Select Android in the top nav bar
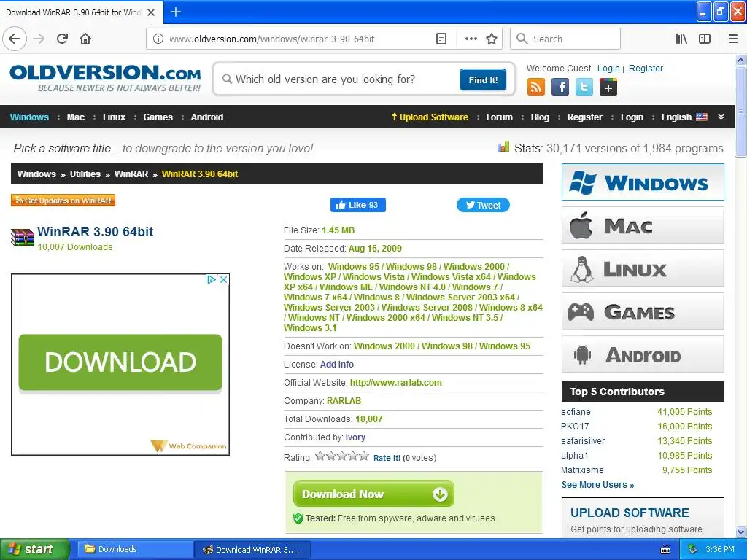 point(207,117)
